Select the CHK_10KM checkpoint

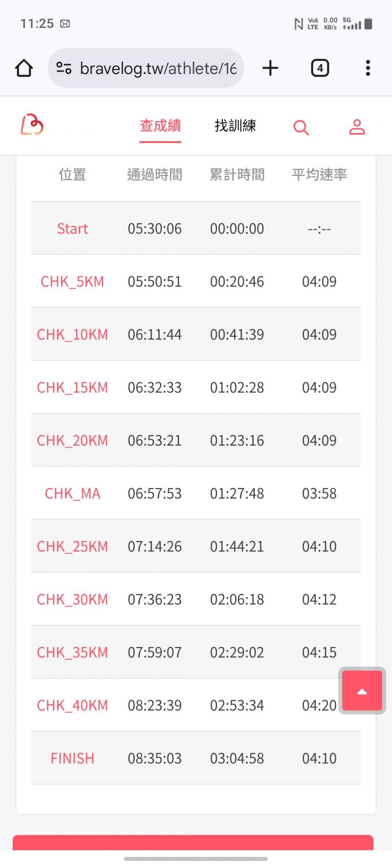click(73, 334)
